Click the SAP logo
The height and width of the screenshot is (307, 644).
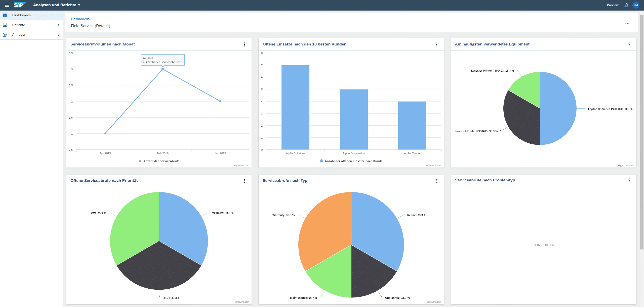coord(19,5)
